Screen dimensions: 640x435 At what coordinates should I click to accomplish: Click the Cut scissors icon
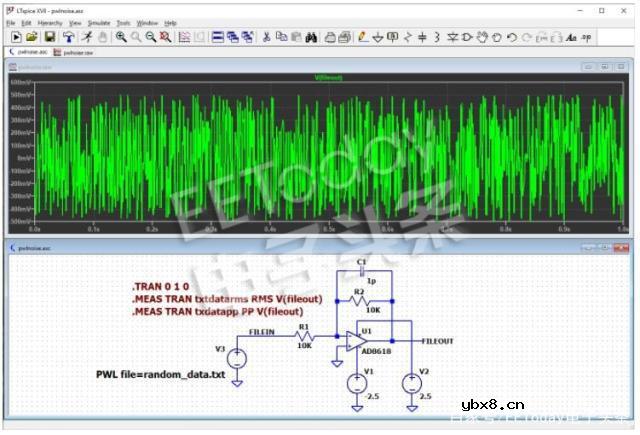pos(267,37)
